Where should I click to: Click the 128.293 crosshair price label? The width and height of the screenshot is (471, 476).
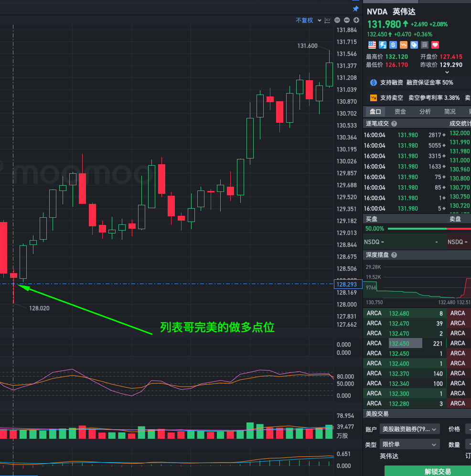tap(348, 284)
